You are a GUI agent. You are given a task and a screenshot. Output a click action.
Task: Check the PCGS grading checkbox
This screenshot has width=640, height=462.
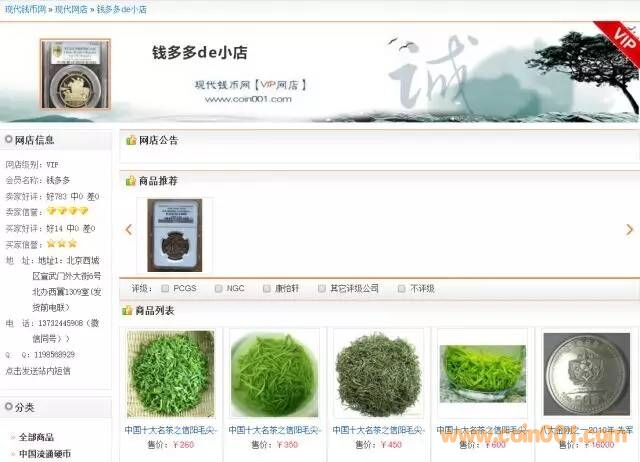tap(165, 289)
